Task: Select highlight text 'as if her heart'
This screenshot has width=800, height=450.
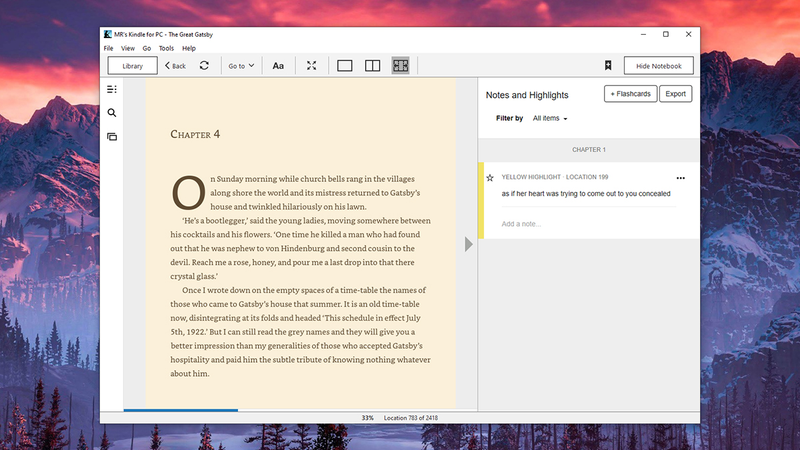Action: coord(523,194)
